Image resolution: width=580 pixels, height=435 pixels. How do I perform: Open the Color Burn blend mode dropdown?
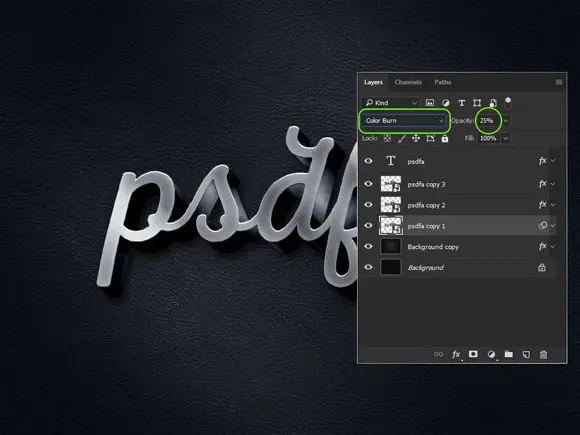(x=404, y=121)
